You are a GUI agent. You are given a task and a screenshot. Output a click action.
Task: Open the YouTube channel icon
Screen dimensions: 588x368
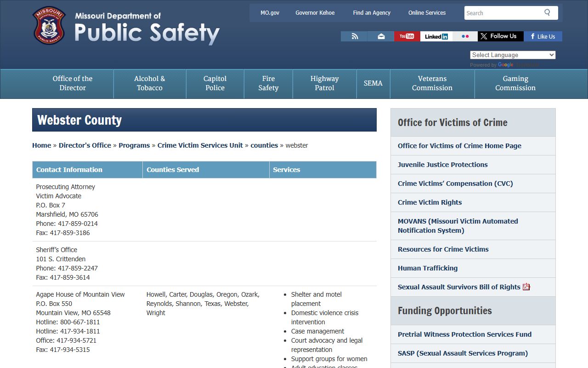(x=407, y=36)
